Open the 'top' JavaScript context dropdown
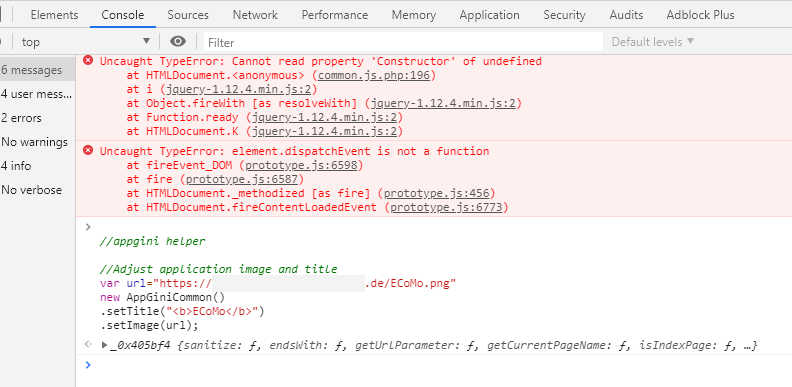 [85, 42]
